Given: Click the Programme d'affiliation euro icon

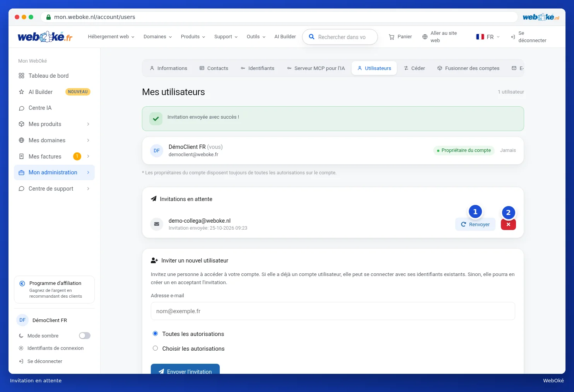Looking at the screenshot, I should tap(22, 283).
